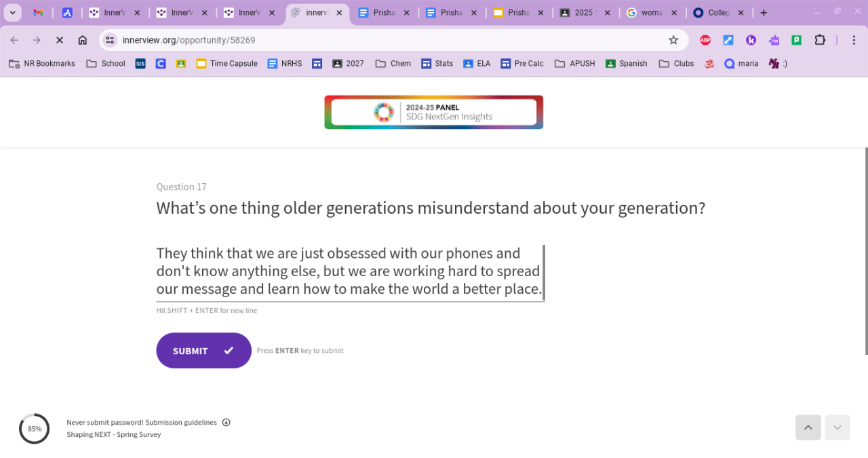Click the Time Capsule bookmark
Screen dimensions: 868x458
[226, 64]
